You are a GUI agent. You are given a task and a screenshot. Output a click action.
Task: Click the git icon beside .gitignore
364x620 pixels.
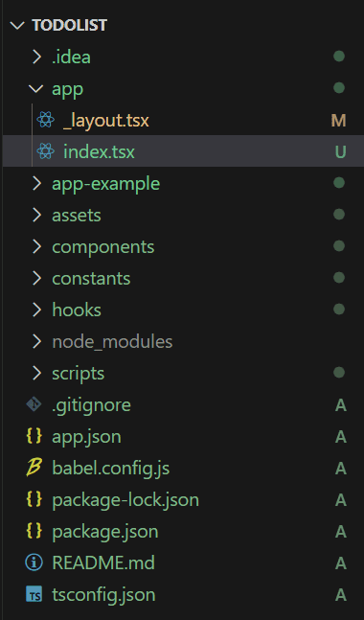click(x=34, y=404)
